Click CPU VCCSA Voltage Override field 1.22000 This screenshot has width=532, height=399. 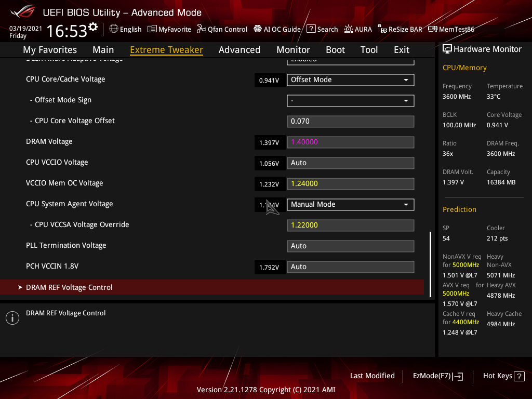[351, 225]
